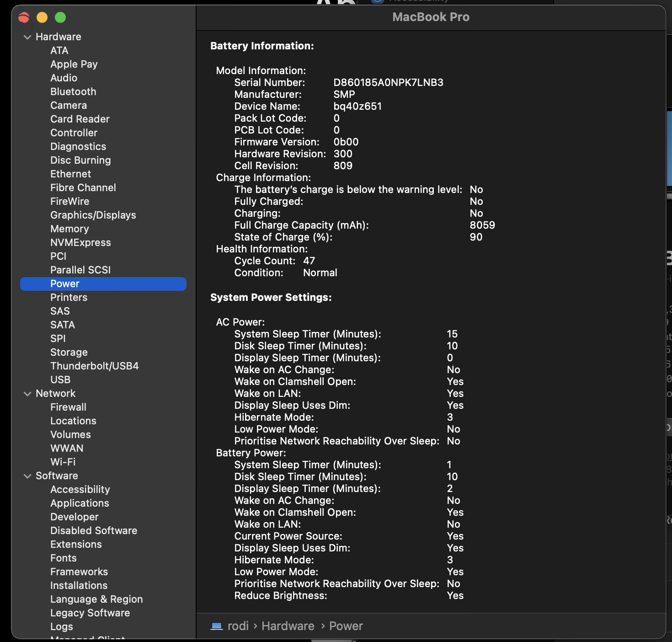Screen dimensions: 672x642
Task: Click 'rodi' in the path bar
Action: coord(238,626)
